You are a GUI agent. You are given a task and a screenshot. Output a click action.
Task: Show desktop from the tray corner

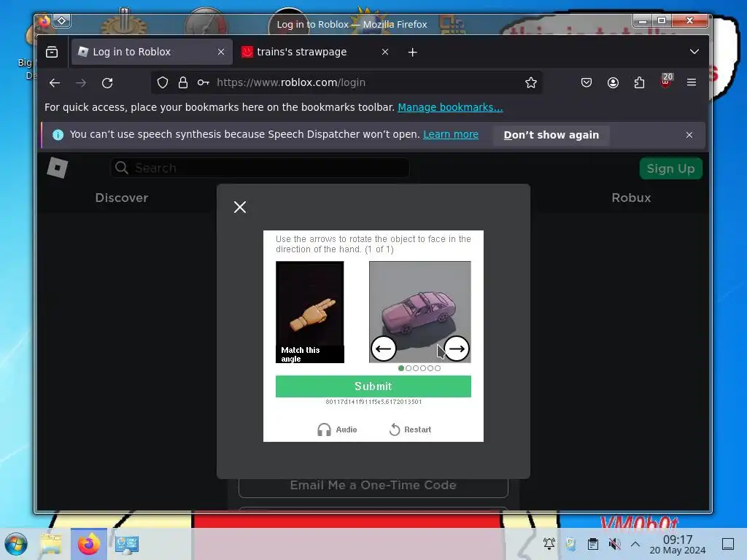(728, 544)
